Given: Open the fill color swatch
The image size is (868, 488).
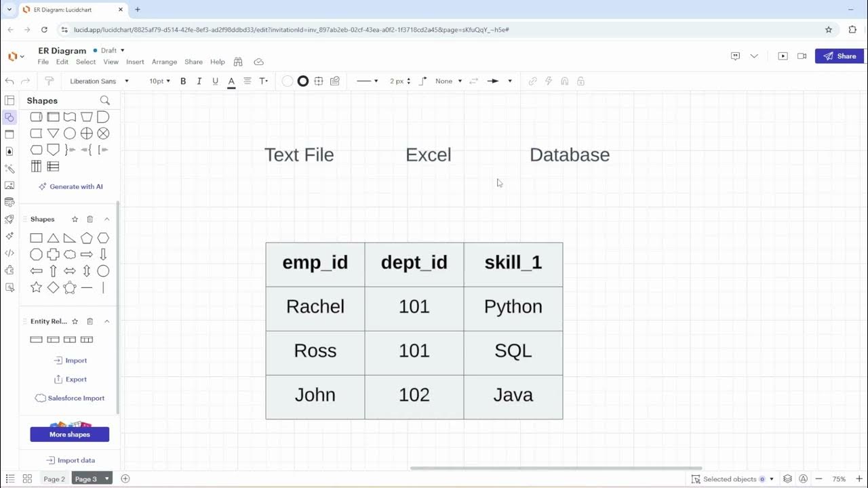Looking at the screenshot, I should (x=288, y=81).
